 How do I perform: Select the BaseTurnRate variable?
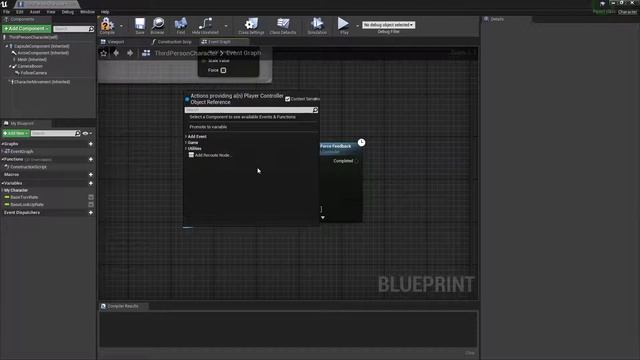24,197
